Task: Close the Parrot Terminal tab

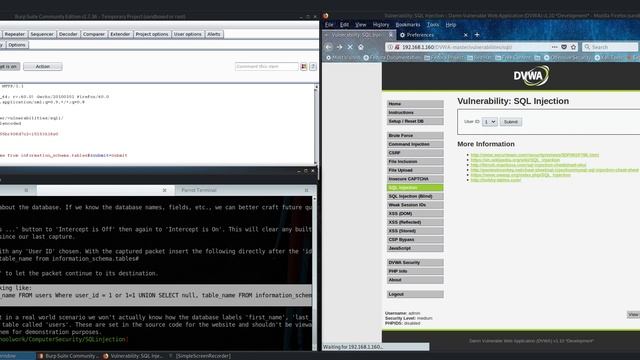Action: point(307,190)
